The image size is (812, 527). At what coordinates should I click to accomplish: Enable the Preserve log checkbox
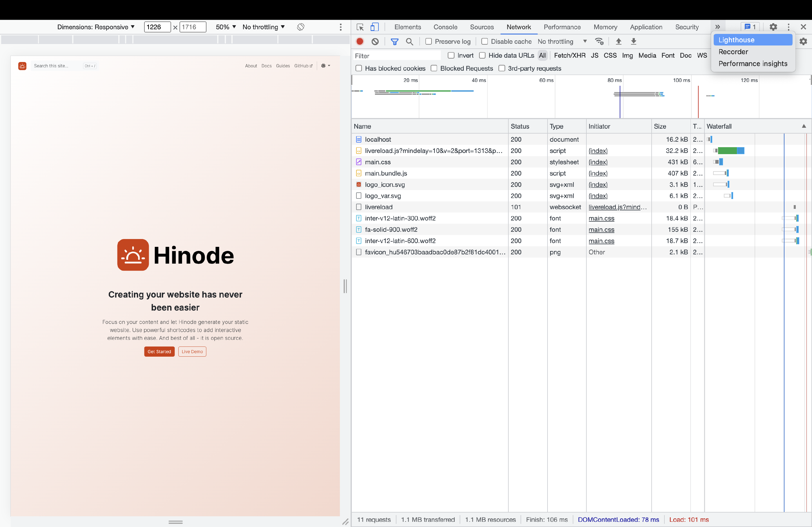[429, 41]
